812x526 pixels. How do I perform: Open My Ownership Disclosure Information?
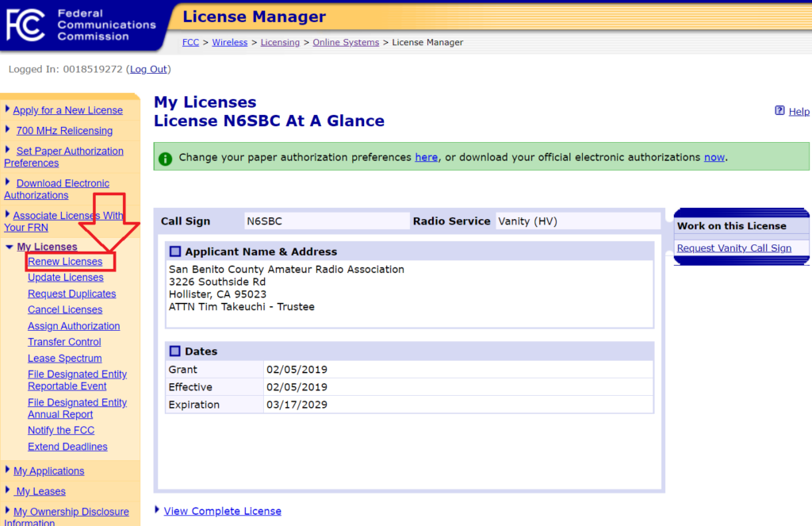pos(67,517)
